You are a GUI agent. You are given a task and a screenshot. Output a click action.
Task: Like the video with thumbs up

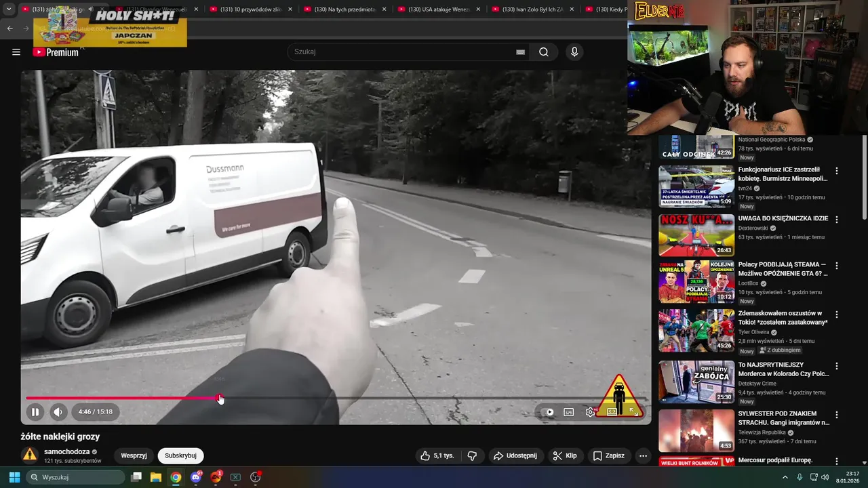pyautogui.click(x=437, y=455)
